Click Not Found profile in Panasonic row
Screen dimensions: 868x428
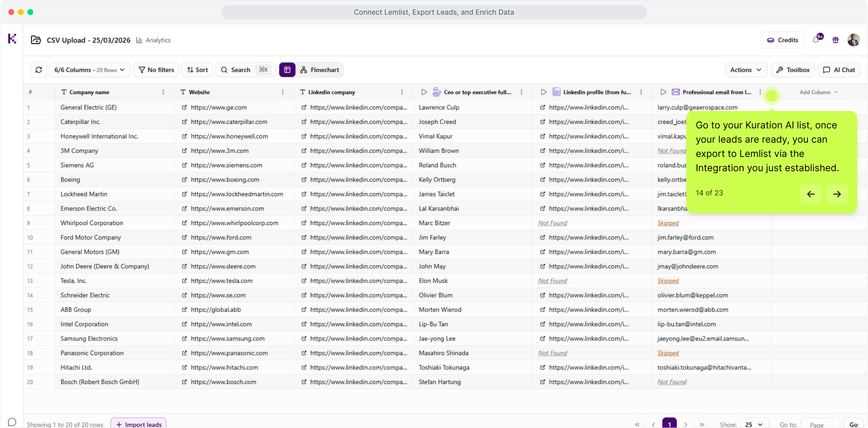pyautogui.click(x=552, y=353)
